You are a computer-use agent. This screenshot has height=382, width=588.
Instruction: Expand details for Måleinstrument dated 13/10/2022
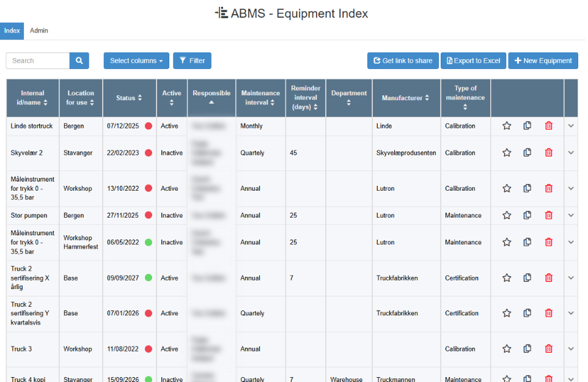pos(571,188)
